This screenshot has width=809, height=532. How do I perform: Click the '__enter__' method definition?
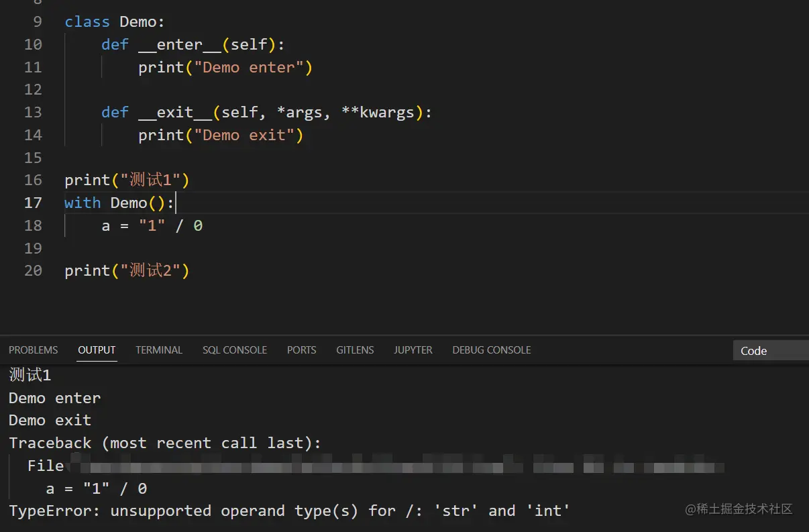(193, 45)
